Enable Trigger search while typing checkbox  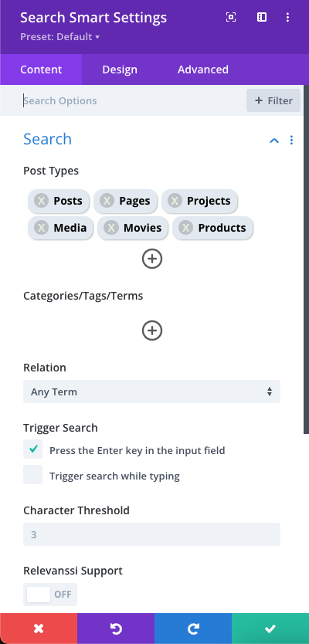coord(33,475)
